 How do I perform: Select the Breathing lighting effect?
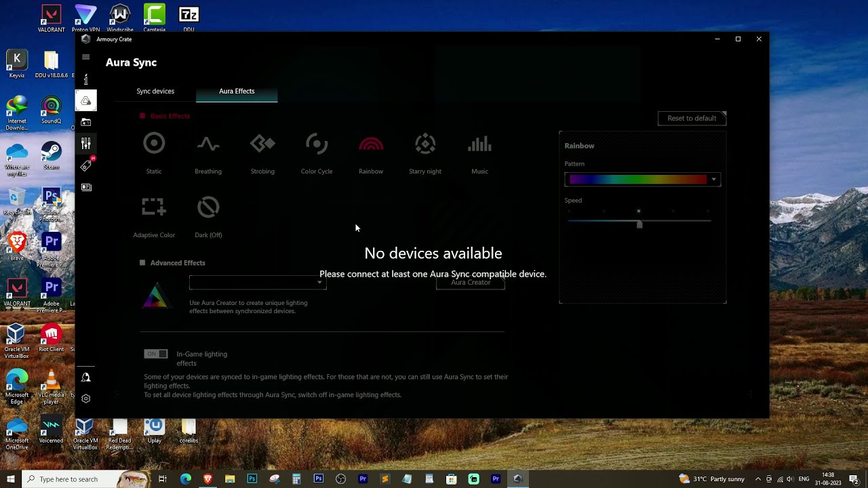point(208,153)
